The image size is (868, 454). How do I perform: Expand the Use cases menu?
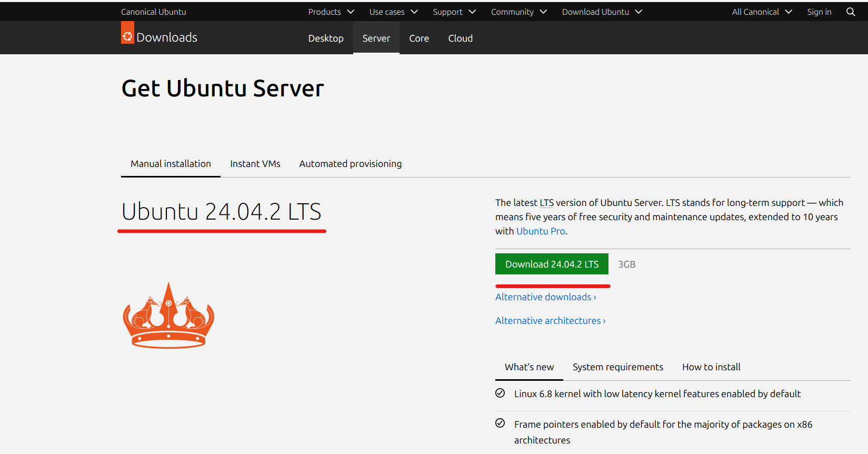[x=393, y=12]
